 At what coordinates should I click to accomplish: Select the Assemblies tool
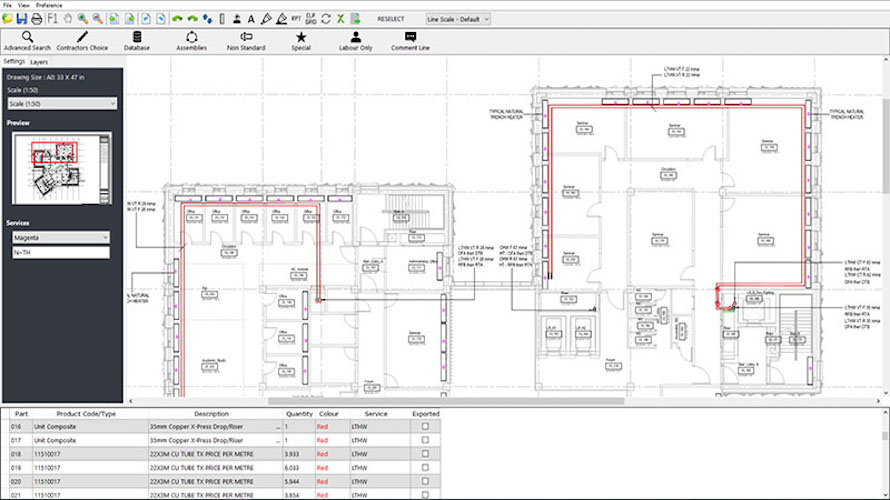point(191,36)
